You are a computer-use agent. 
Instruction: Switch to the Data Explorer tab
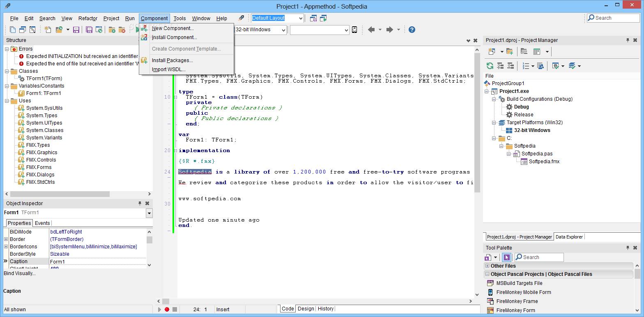point(569,237)
